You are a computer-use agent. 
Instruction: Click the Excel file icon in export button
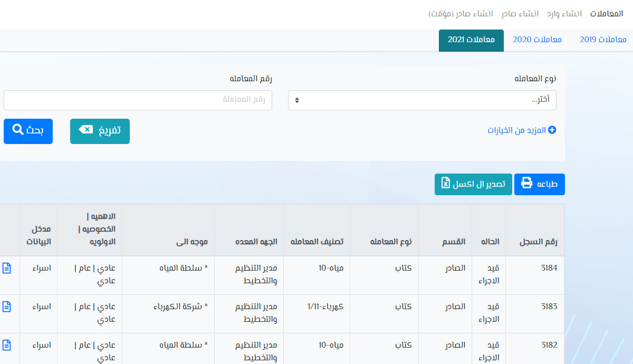446,183
